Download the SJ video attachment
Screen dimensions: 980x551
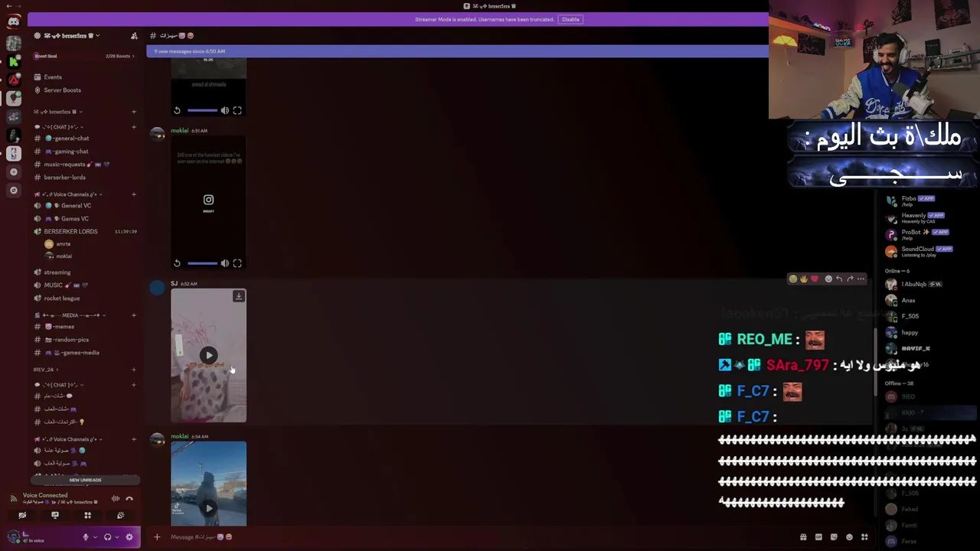(x=239, y=296)
